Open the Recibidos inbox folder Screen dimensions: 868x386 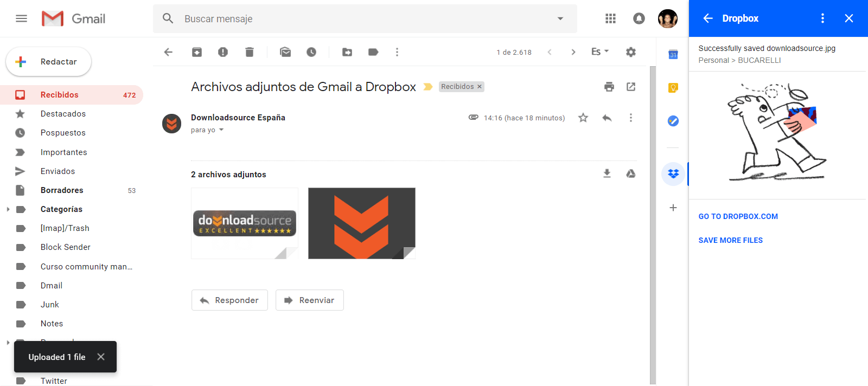click(x=72, y=95)
